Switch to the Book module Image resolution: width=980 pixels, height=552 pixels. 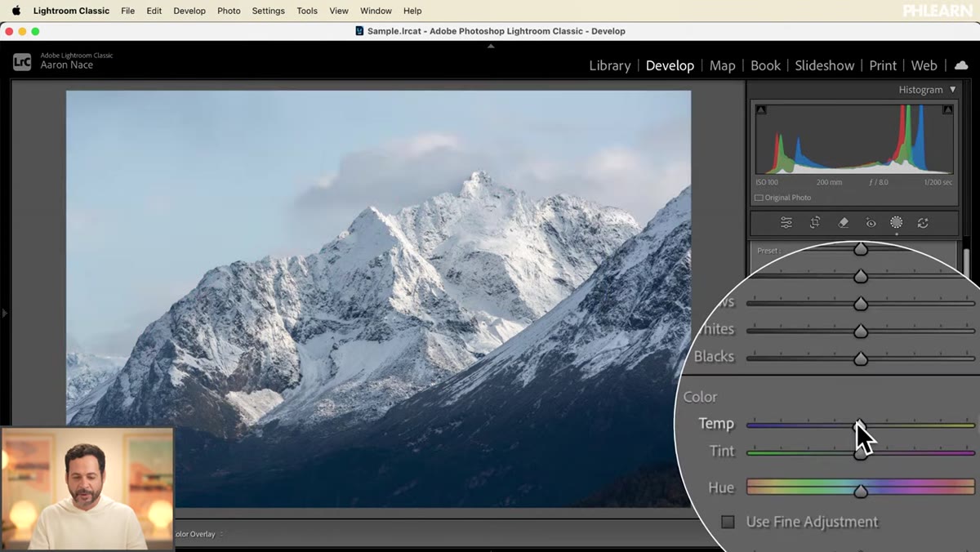pos(765,65)
